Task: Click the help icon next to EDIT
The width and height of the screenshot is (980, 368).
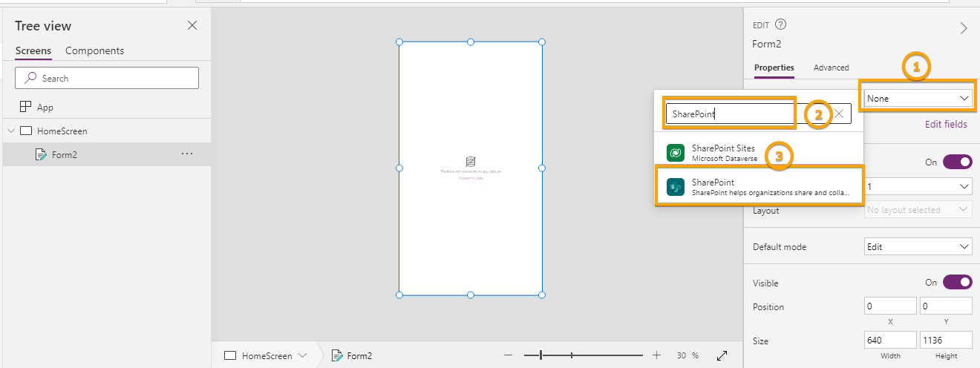Action: tap(780, 24)
